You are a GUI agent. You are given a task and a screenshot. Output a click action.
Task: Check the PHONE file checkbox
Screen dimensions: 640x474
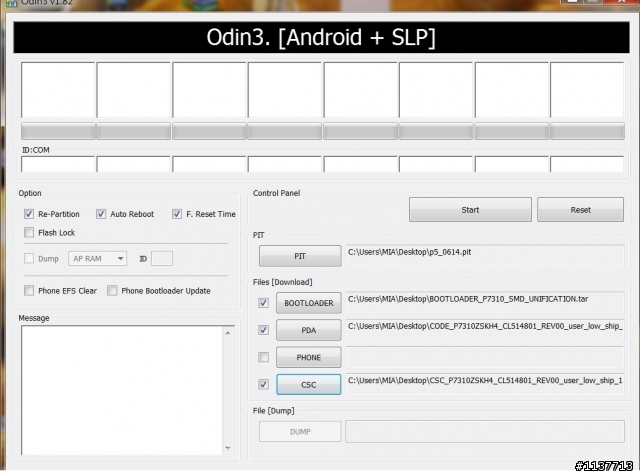click(264, 357)
